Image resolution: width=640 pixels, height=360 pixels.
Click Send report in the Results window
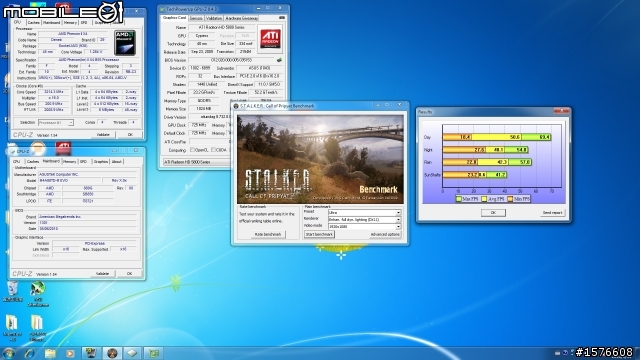pos(553,213)
